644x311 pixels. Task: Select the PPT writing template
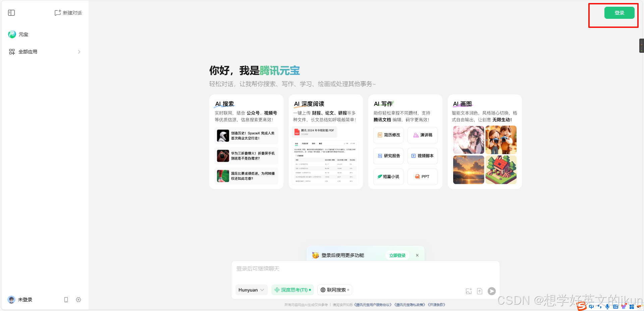(423, 177)
